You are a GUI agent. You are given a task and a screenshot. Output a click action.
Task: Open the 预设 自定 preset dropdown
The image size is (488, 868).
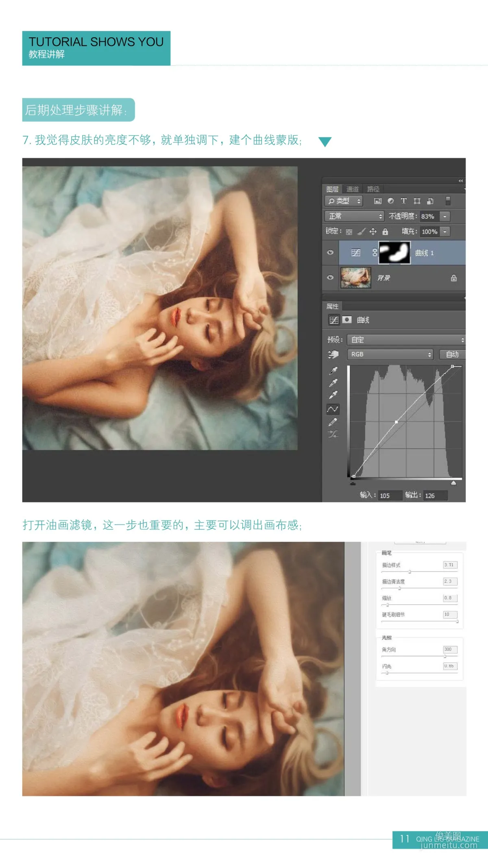[406, 340]
